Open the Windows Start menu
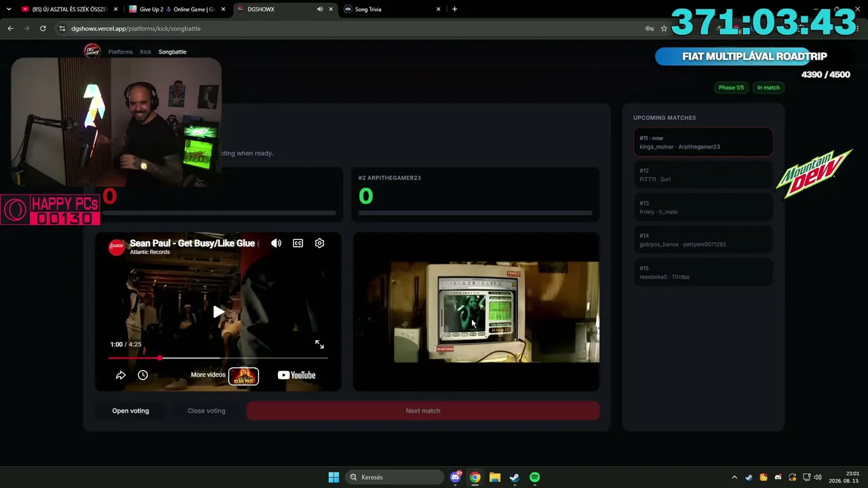Viewport: 868px width, 488px height. 334,477
